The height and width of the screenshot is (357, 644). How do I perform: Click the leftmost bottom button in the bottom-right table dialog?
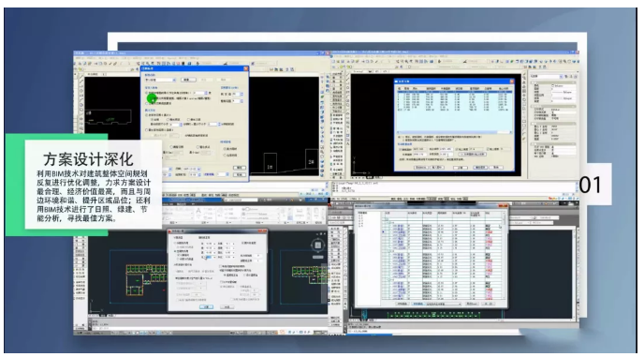[x=402, y=304]
